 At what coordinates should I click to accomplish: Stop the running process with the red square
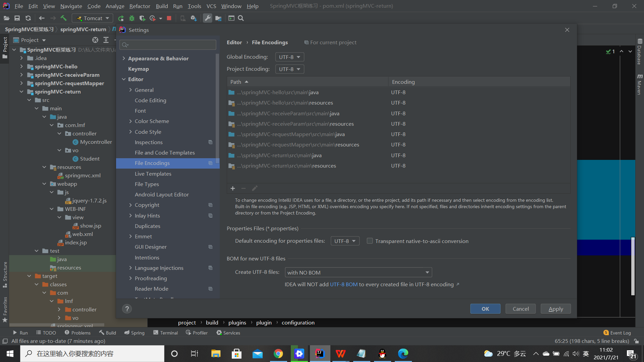pos(169,18)
